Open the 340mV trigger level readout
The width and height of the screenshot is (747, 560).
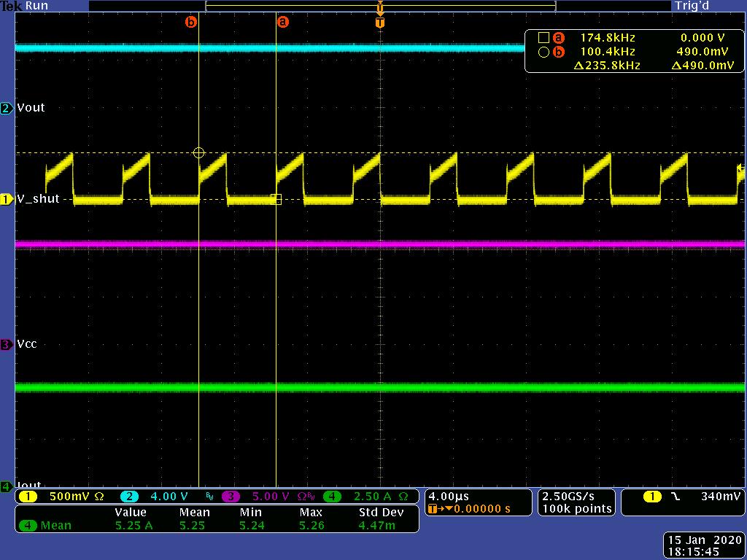(721, 497)
